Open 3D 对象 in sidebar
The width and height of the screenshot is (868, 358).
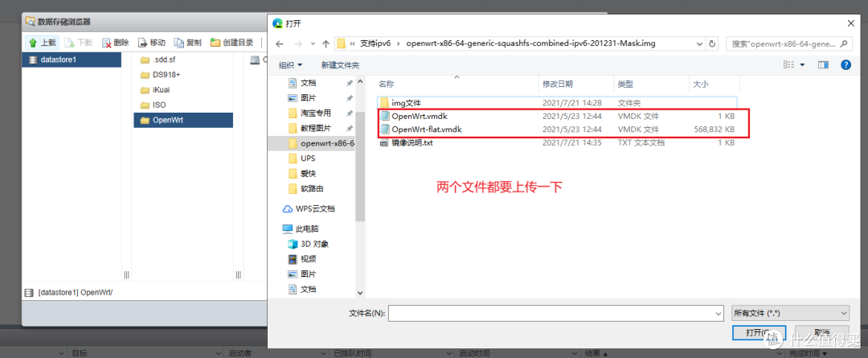click(x=314, y=244)
